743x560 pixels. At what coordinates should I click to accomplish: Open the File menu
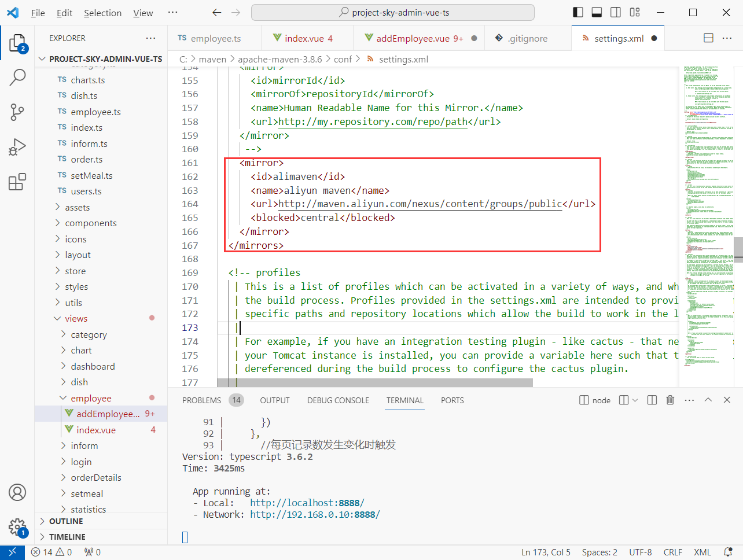click(x=38, y=12)
